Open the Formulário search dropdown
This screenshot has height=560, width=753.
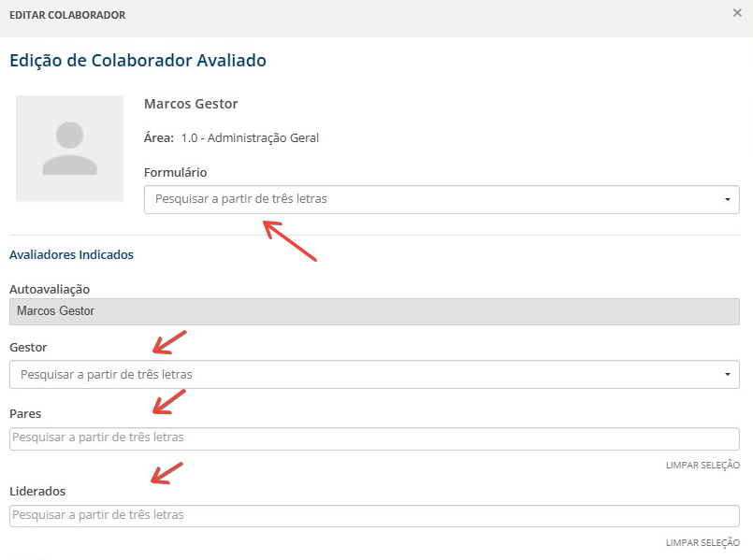click(x=430, y=199)
